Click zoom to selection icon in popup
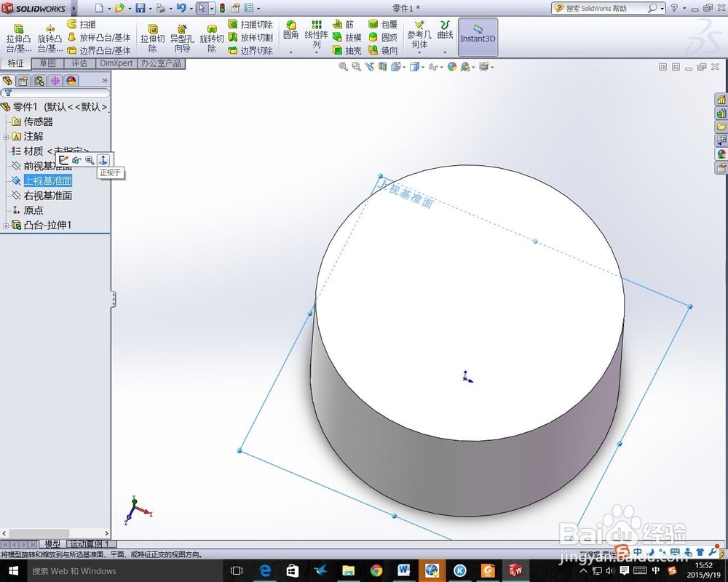This screenshot has width=728, height=582. 90,160
